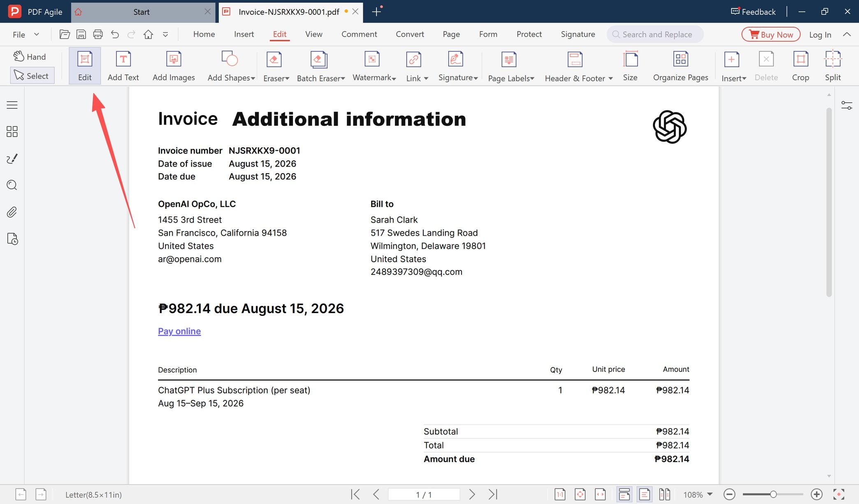
Task: Open the signature pen panel in sidebar
Action: tap(12, 158)
